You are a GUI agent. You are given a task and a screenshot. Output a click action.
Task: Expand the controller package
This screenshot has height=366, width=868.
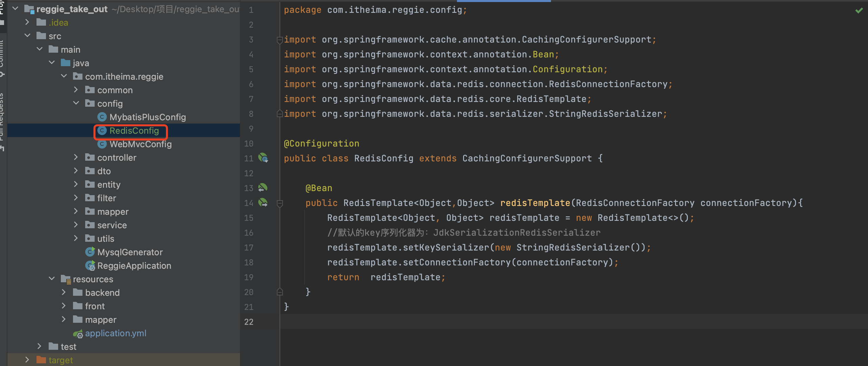coord(76,157)
